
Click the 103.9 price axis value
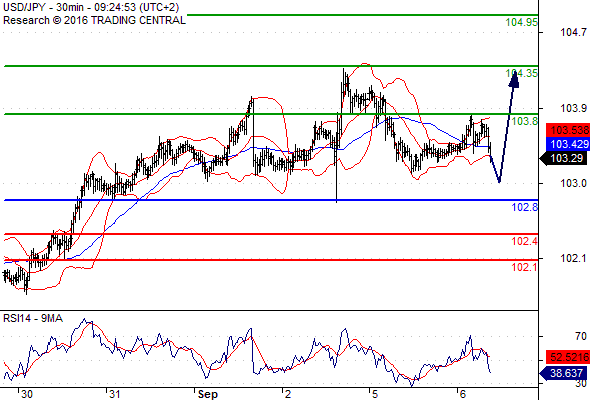[x=573, y=108]
